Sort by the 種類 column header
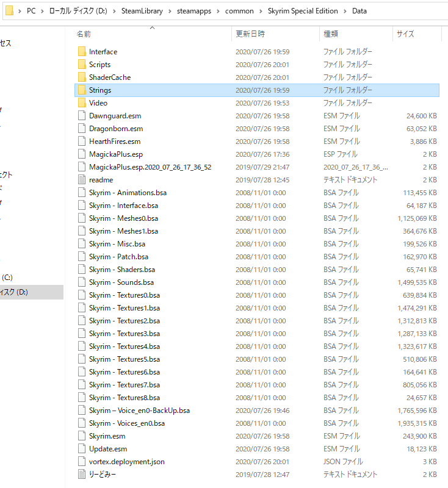 pyautogui.click(x=331, y=34)
